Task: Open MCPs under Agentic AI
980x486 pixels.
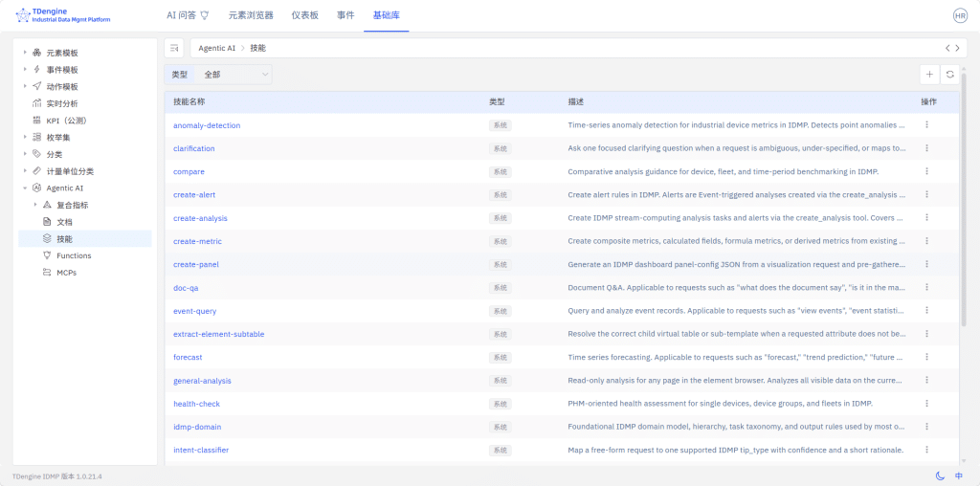Action: tap(67, 273)
